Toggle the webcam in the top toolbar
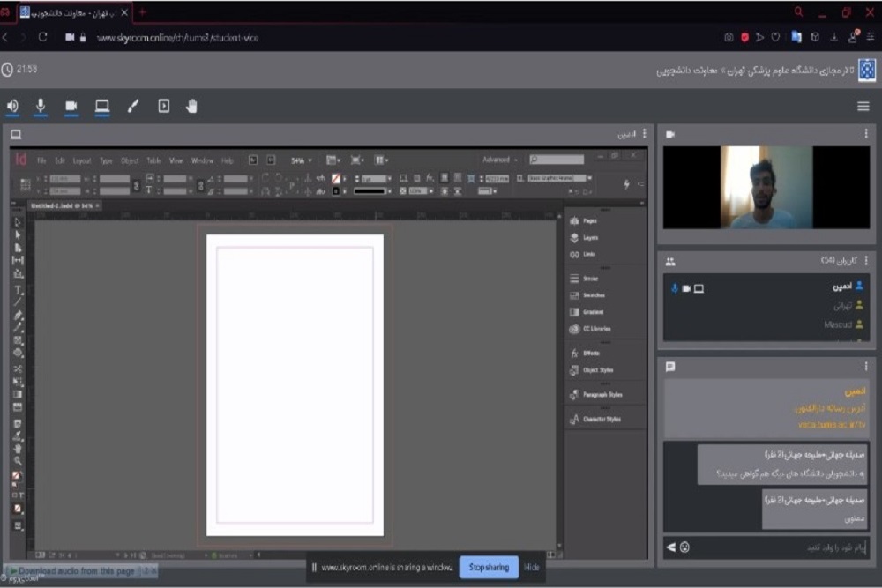Screen dimensions: 882x588 71,107
